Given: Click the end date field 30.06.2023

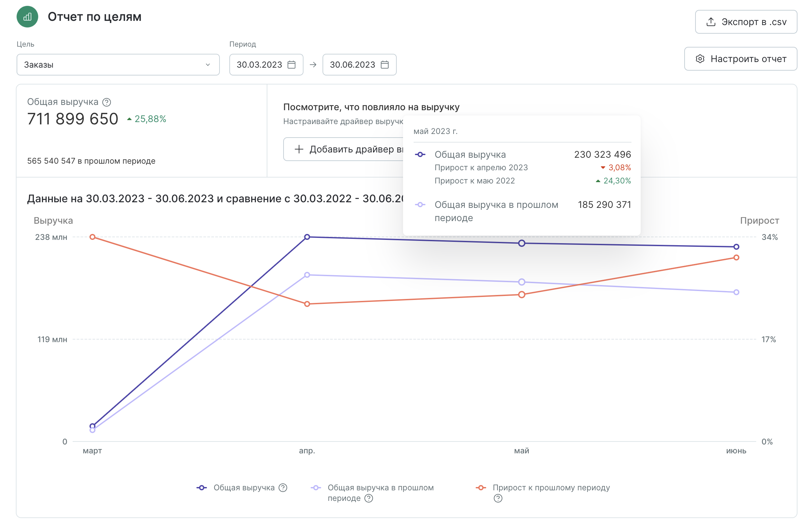Looking at the screenshot, I should coord(359,64).
